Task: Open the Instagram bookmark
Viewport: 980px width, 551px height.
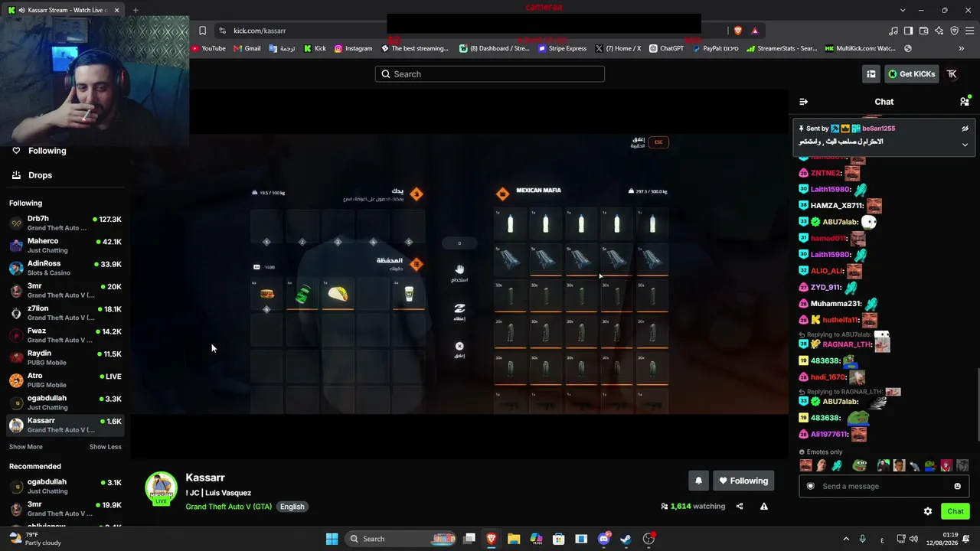Action: [x=353, y=48]
